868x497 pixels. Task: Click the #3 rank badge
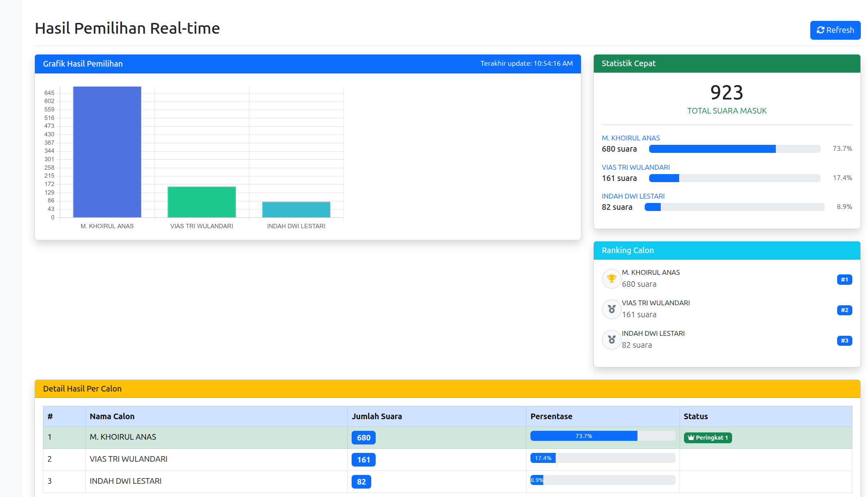click(844, 341)
